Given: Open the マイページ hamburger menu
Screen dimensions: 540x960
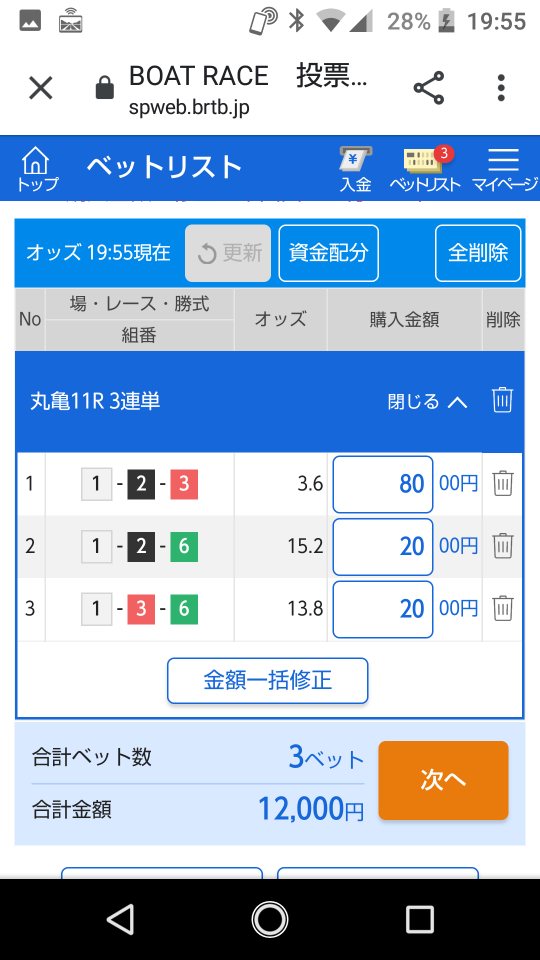Looking at the screenshot, I should pos(504,169).
